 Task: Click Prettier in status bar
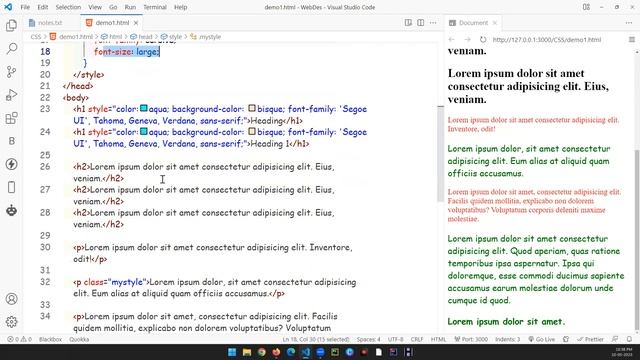(x=590, y=339)
